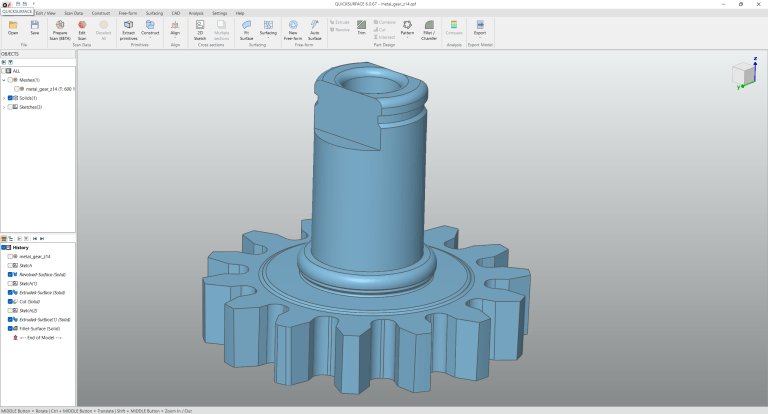Open the Analysis ribbon tab
Viewport: 768px width, 414px height.
[196, 13]
